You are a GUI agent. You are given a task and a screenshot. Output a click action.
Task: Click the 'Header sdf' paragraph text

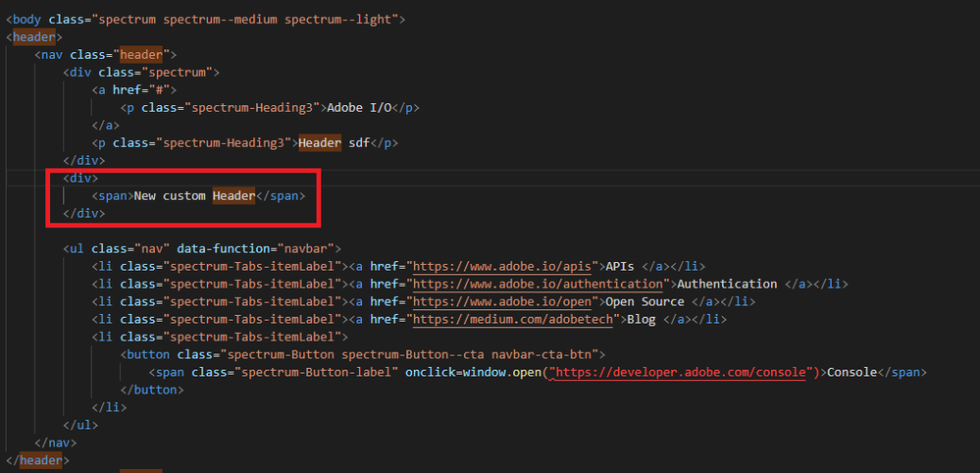(341, 142)
